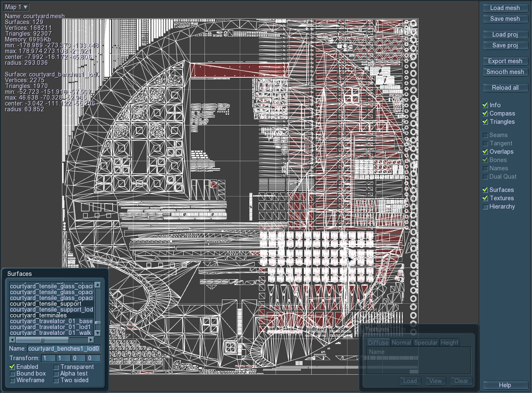Click the Load mesh button

click(505, 8)
